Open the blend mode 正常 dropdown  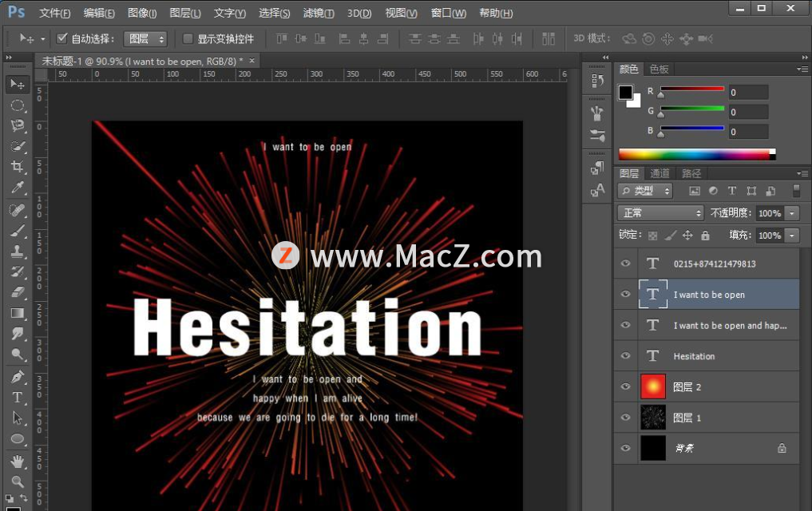[660, 213]
